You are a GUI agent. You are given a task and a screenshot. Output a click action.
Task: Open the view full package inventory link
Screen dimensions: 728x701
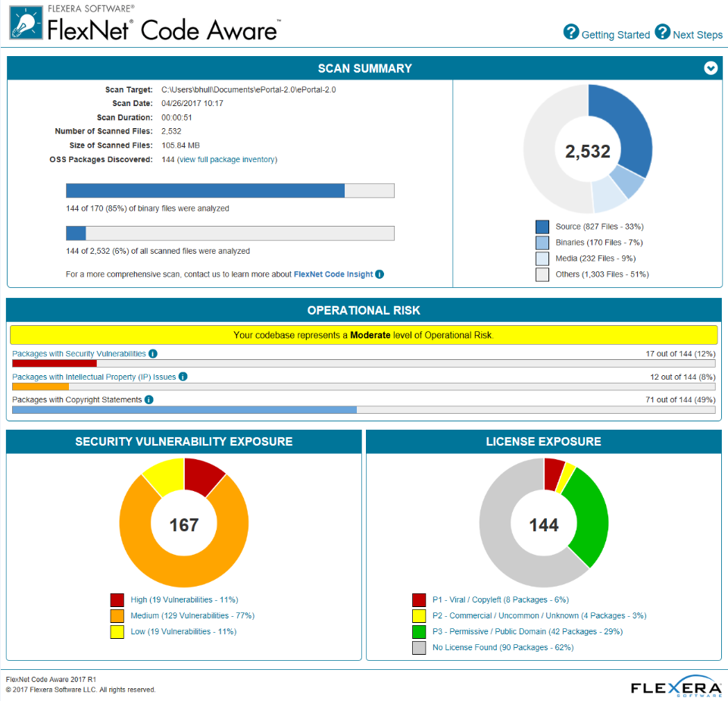click(x=227, y=160)
